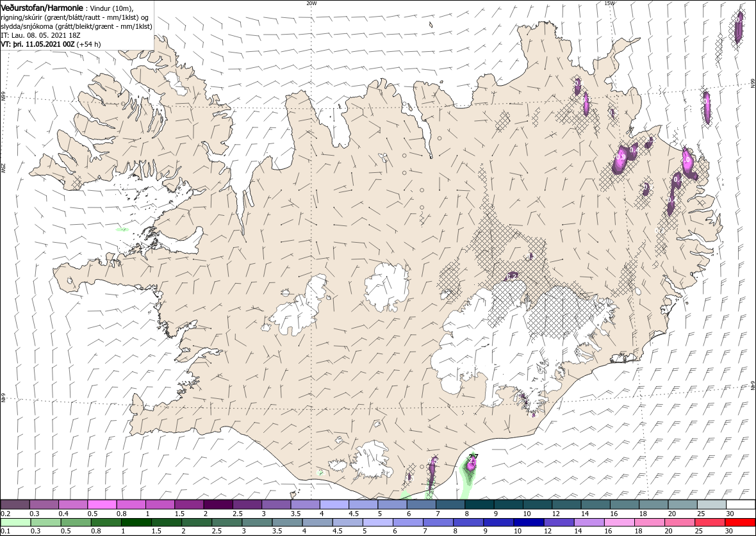Viewport: 756px width, 536px height.
Task: Select the darkest purple upper swatch labeled 2
Action: [x=218, y=504]
